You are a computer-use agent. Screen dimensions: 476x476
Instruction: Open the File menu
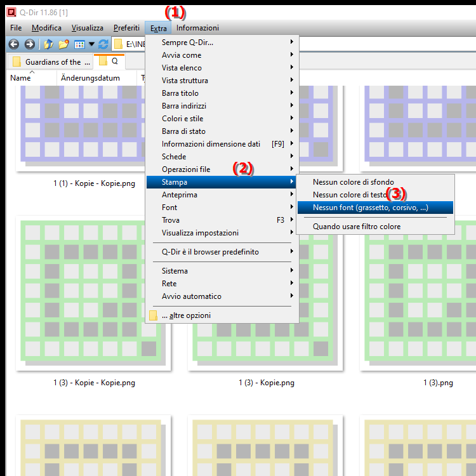point(16,28)
